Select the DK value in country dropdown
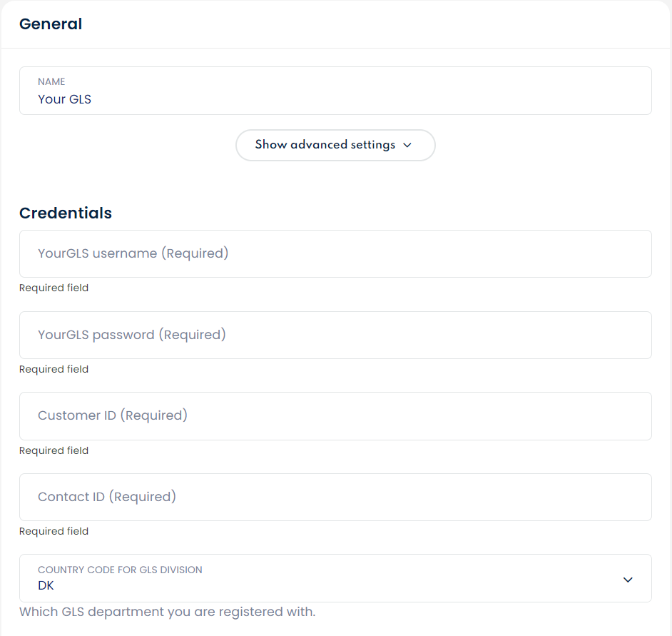This screenshot has width=672, height=636. click(x=46, y=586)
